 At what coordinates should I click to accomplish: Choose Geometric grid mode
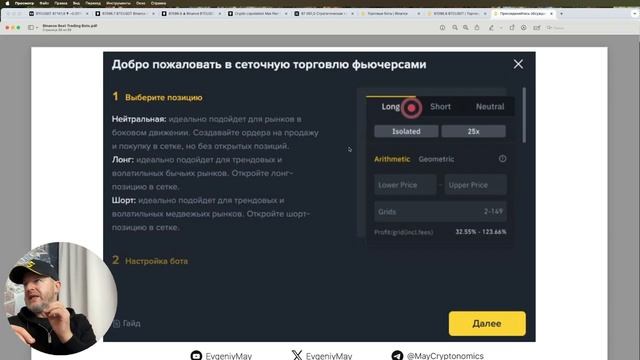pos(436,159)
